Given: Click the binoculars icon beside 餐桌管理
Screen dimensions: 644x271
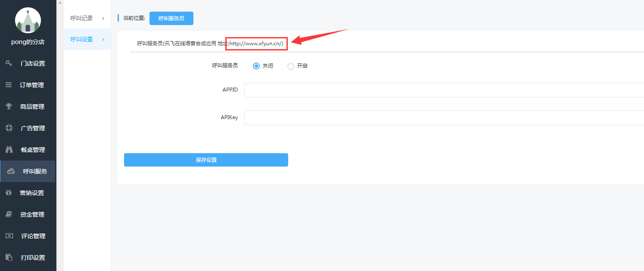Looking at the screenshot, I should pos(9,150).
